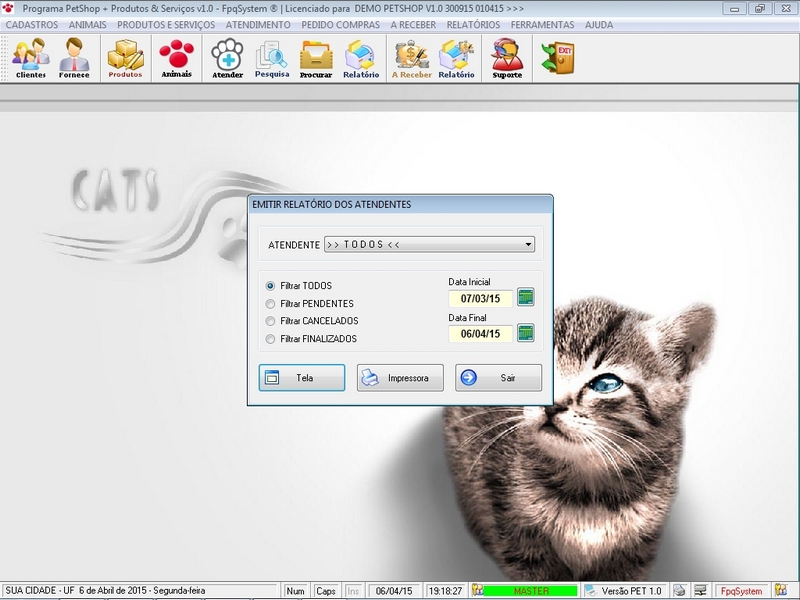Viewport: 800px width, 600px height.
Task: Open the ANIMAIS menu
Action: point(88,25)
